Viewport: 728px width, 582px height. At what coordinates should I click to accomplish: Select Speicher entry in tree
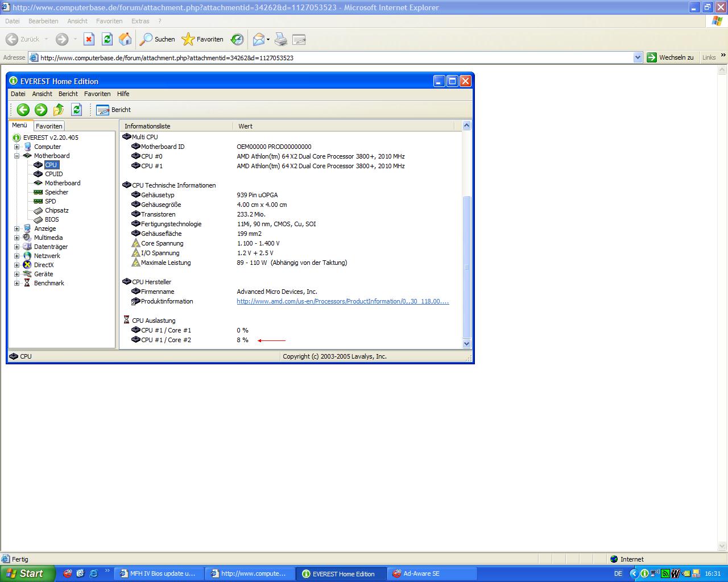[56, 192]
